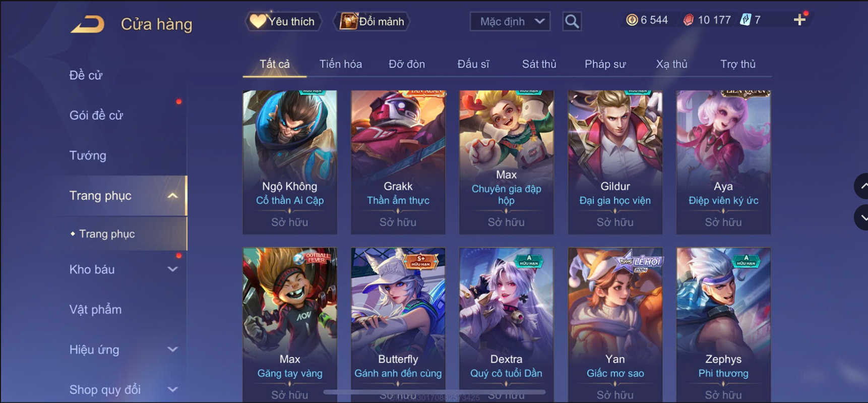Click the scroll-down arrow on the right edge
The height and width of the screenshot is (403, 868).
coord(861,217)
